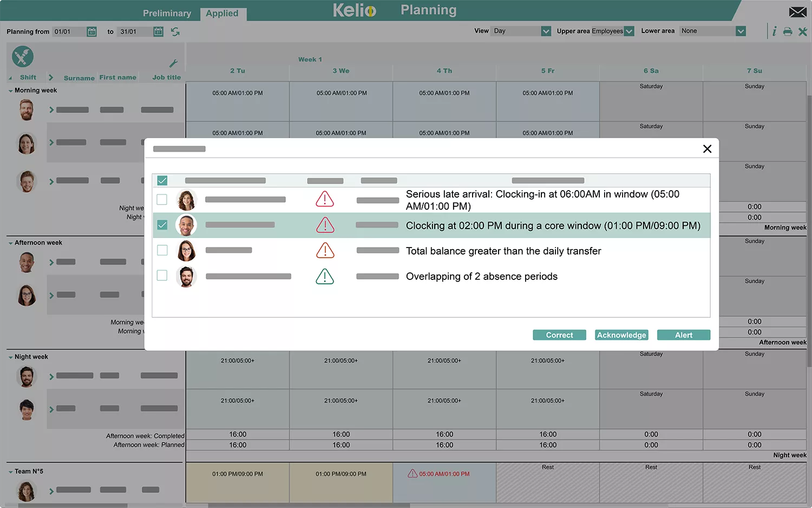Open the tools settings icon beside print
The width and height of the screenshot is (812, 508).
point(803,31)
